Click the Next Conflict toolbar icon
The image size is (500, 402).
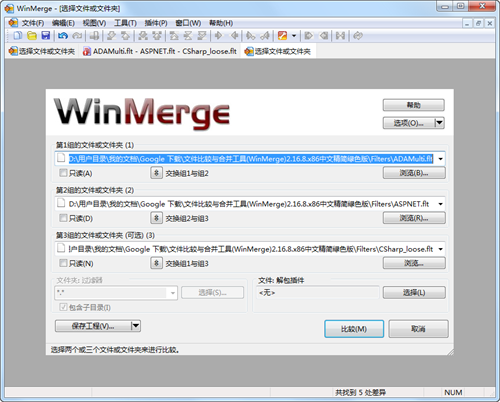(x=143, y=35)
